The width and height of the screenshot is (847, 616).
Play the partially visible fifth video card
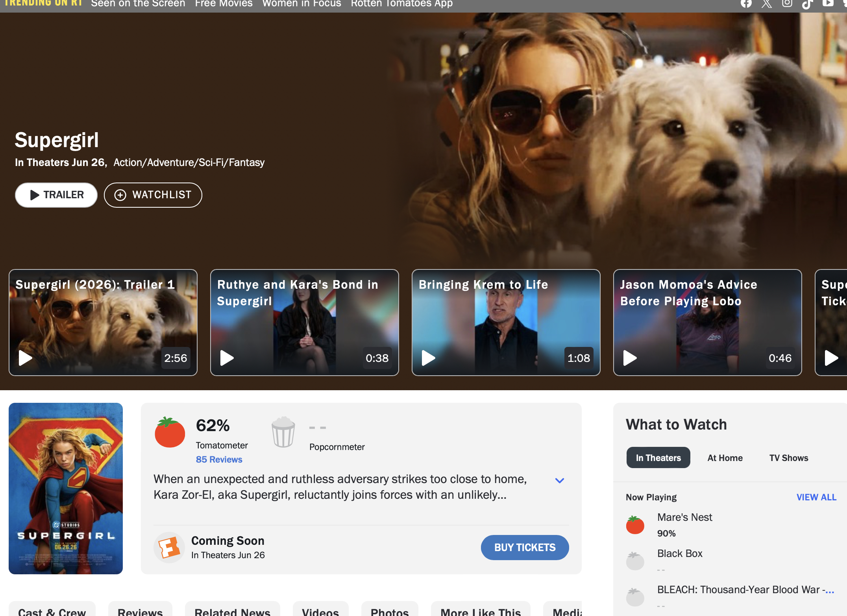click(x=831, y=323)
